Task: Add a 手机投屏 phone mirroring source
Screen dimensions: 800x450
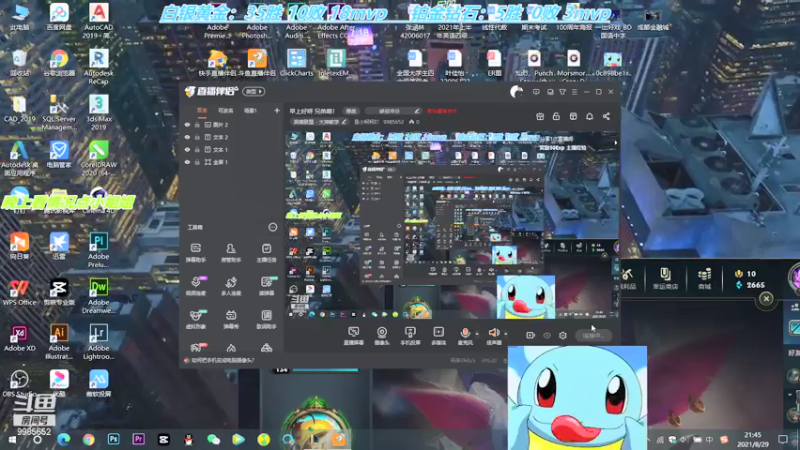Action: [410, 336]
